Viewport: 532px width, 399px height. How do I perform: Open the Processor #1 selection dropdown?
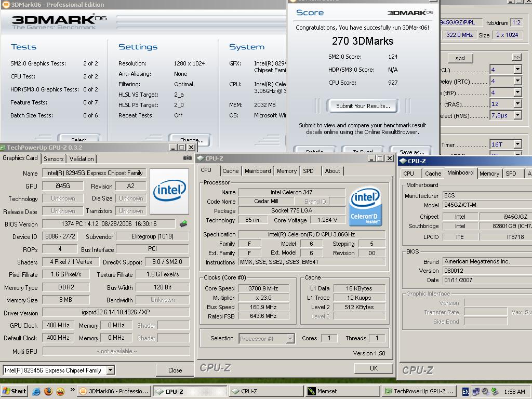coord(290,339)
